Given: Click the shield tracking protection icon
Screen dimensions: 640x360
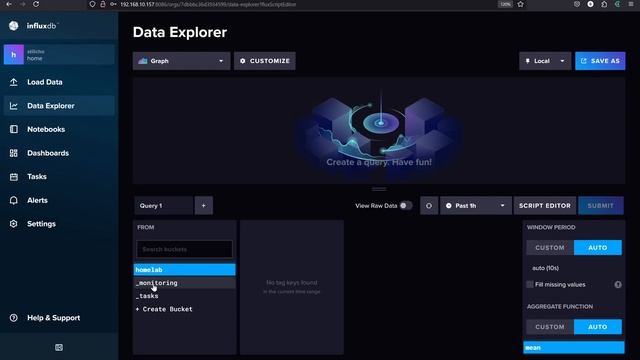Looking at the screenshot, I should (x=92, y=4).
